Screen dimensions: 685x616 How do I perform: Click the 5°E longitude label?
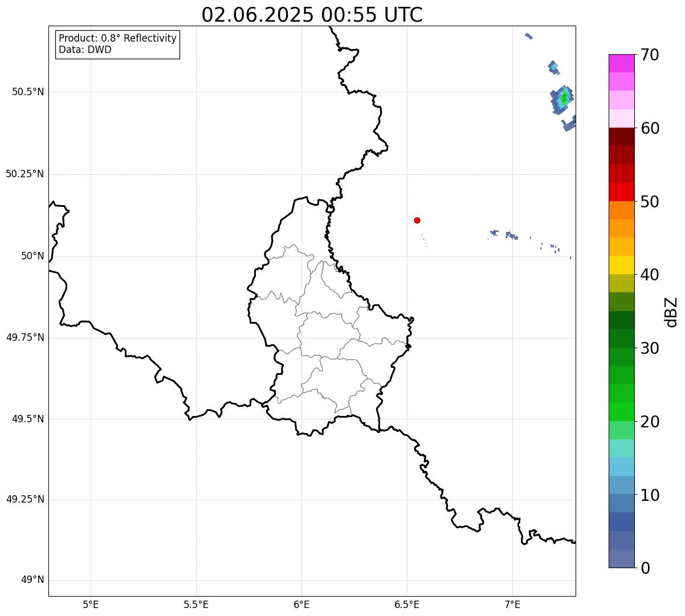point(91,604)
